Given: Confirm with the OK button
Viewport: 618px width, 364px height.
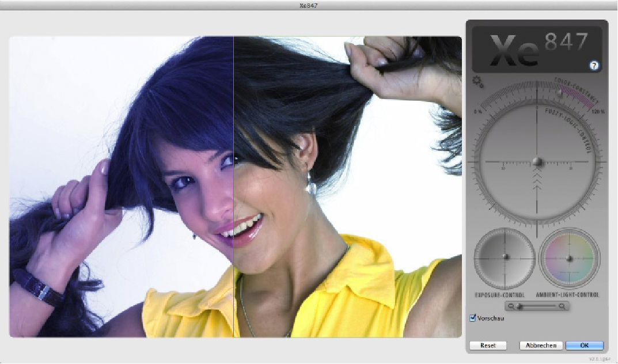Looking at the screenshot, I should [x=585, y=346].
